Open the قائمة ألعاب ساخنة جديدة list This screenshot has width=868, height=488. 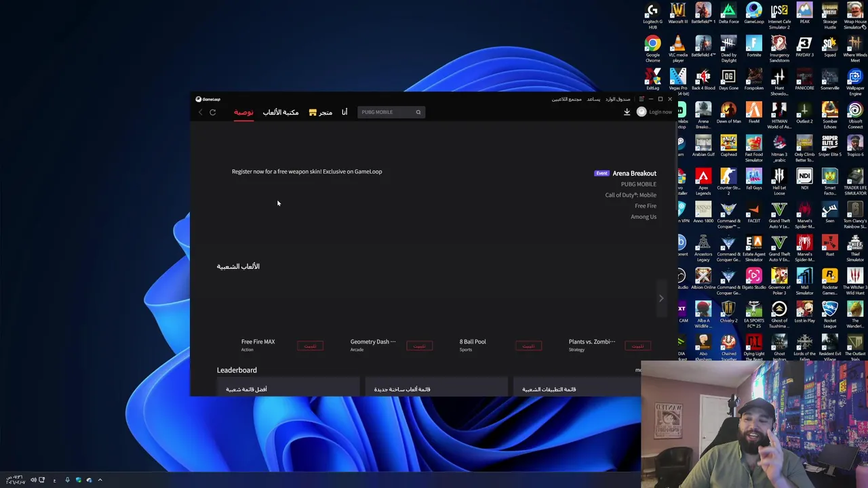pyautogui.click(x=402, y=389)
